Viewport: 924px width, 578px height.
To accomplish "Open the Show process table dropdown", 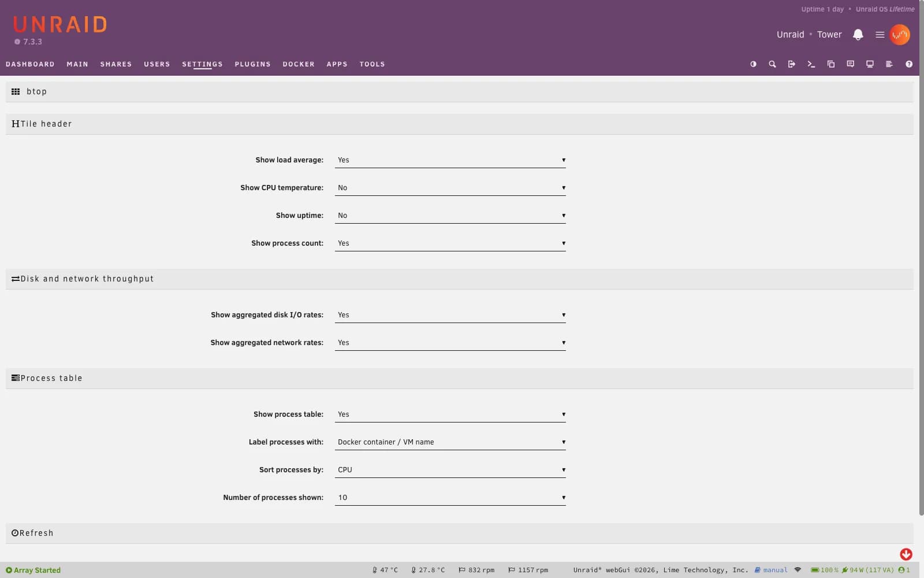I will [x=450, y=414].
